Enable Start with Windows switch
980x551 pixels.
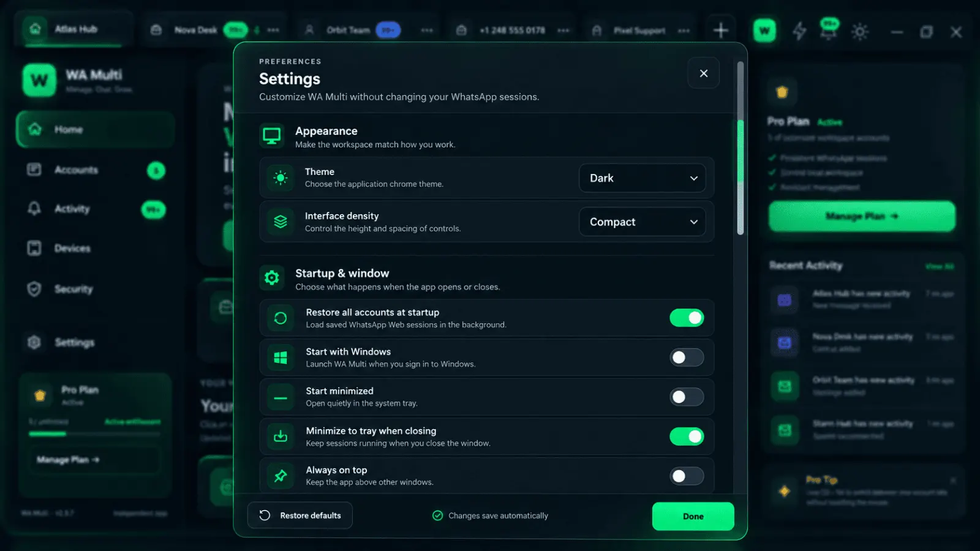(x=687, y=358)
